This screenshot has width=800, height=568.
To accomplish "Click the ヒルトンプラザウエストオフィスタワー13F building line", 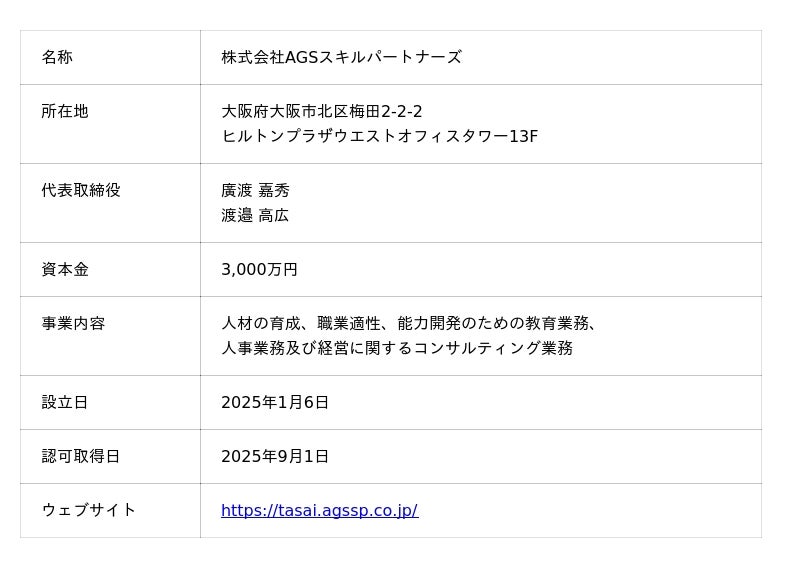I will pos(379,136).
